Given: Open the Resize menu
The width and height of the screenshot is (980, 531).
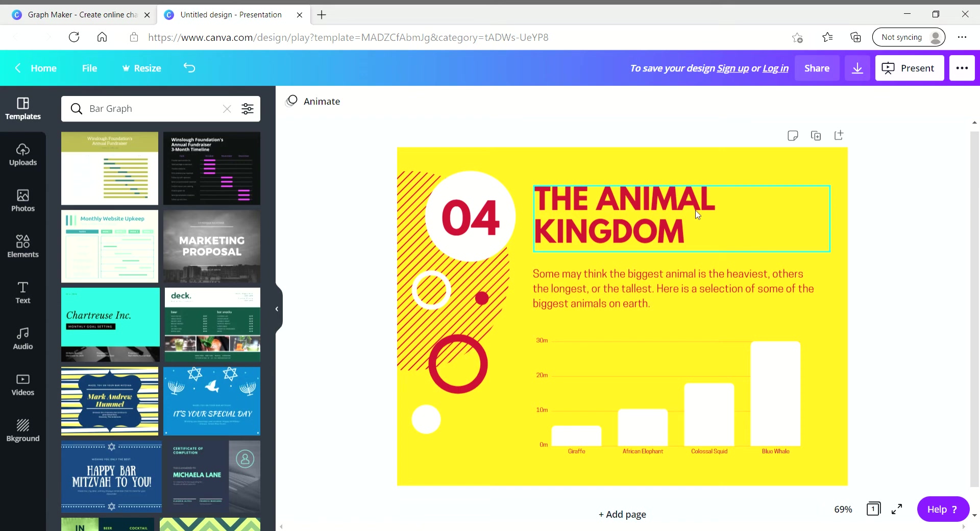Looking at the screenshot, I should (142, 68).
